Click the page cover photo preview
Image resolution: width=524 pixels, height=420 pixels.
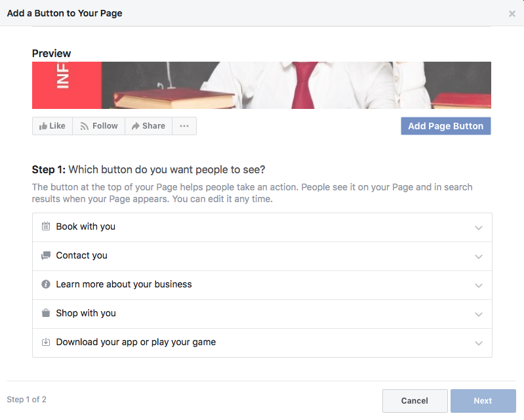pyautogui.click(x=261, y=85)
